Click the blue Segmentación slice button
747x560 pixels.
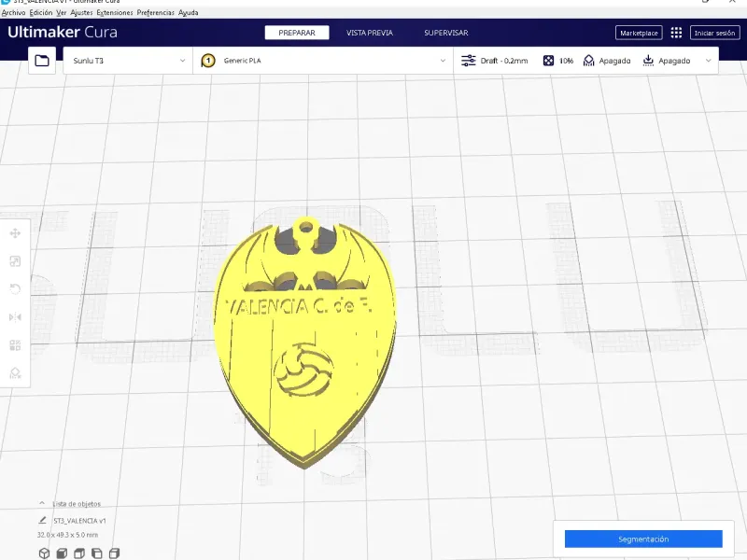[x=643, y=539]
